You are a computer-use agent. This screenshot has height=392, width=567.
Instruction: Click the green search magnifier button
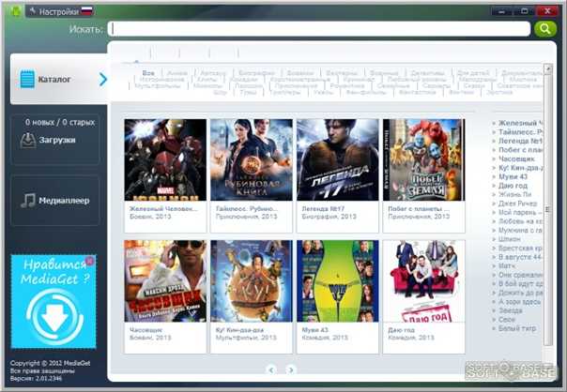coord(545,28)
